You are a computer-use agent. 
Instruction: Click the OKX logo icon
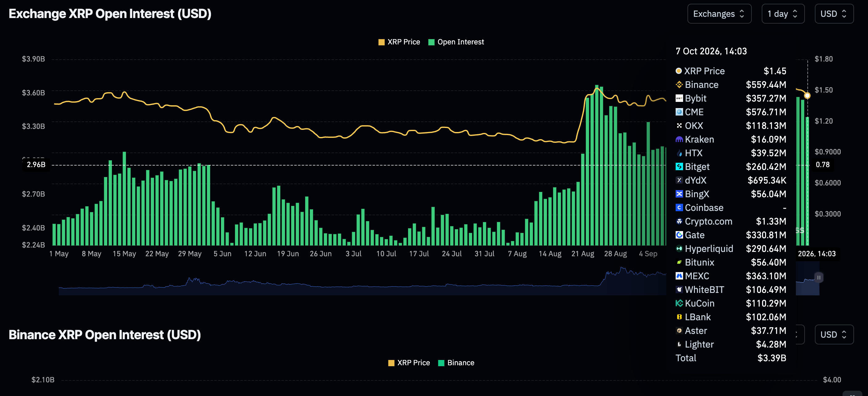pyautogui.click(x=679, y=125)
